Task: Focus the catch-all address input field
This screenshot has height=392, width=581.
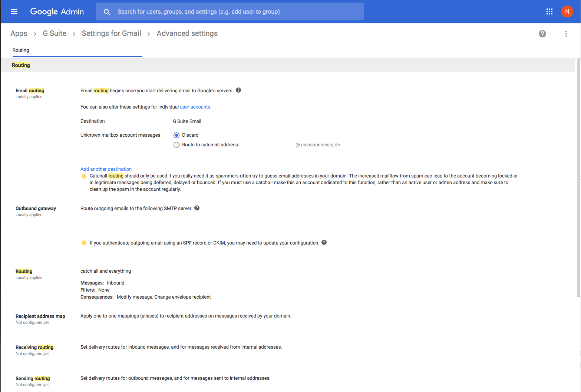Action: (x=267, y=146)
